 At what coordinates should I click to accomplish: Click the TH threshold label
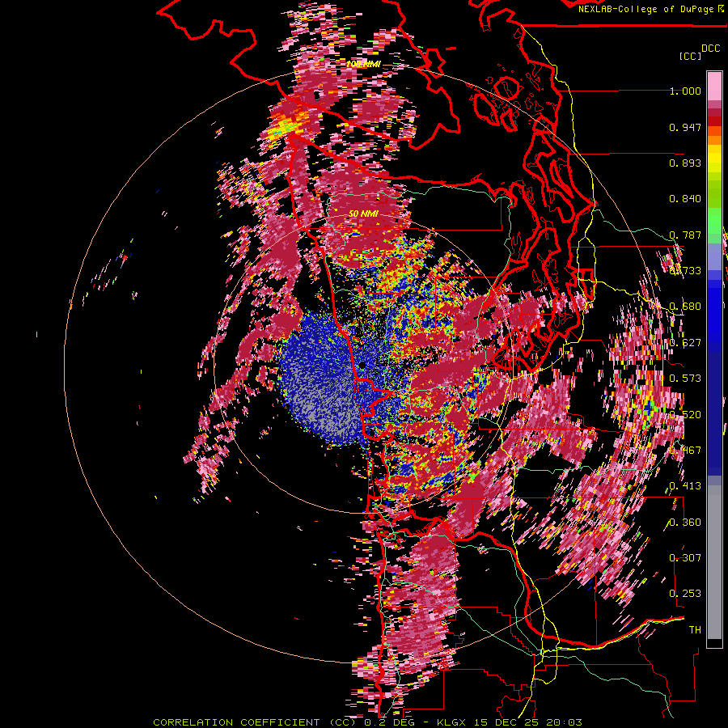(695, 630)
